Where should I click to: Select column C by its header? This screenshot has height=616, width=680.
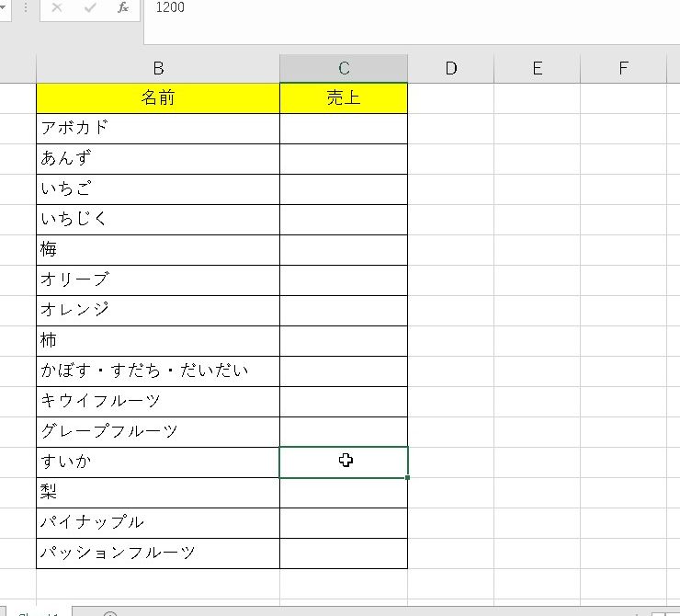[344, 68]
